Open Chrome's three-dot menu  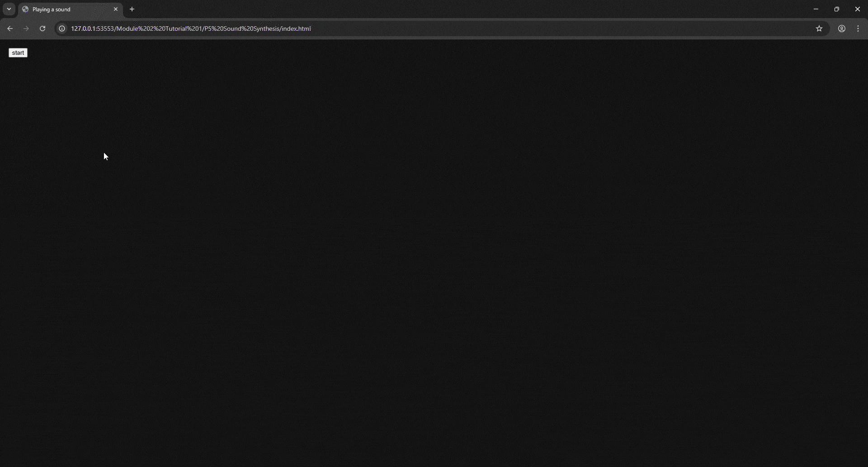point(858,28)
